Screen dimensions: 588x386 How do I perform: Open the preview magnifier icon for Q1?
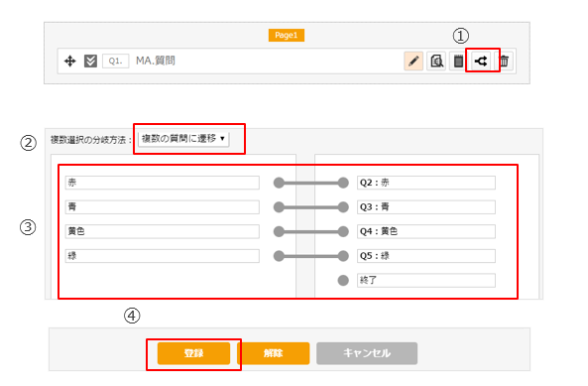pyautogui.click(x=436, y=61)
